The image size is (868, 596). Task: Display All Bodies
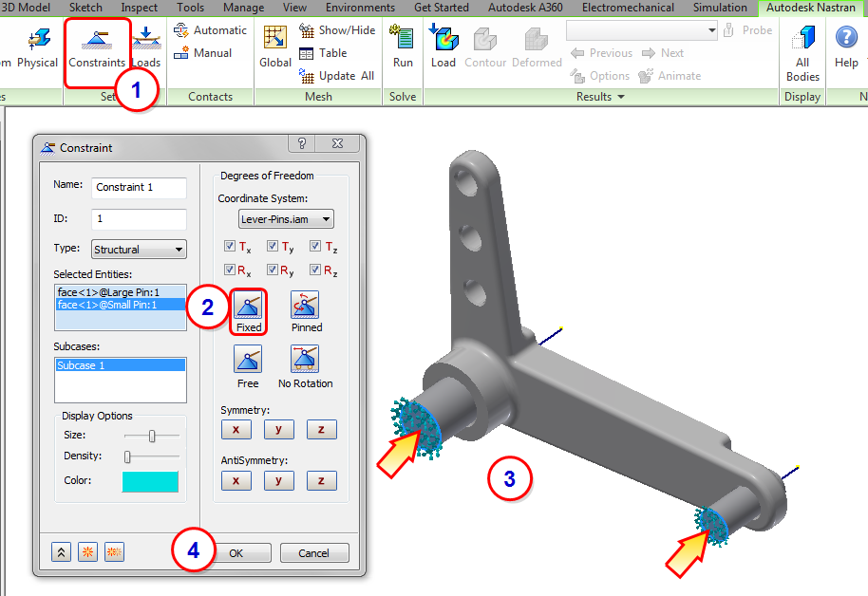pyautogui.click(x=802, y=54)
